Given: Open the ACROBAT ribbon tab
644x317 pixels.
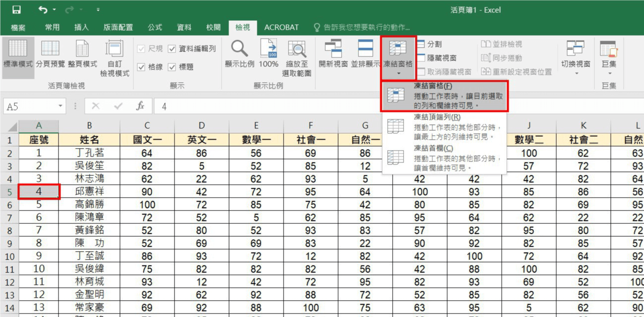Looking at the screenshot, I should pos(281,28).
